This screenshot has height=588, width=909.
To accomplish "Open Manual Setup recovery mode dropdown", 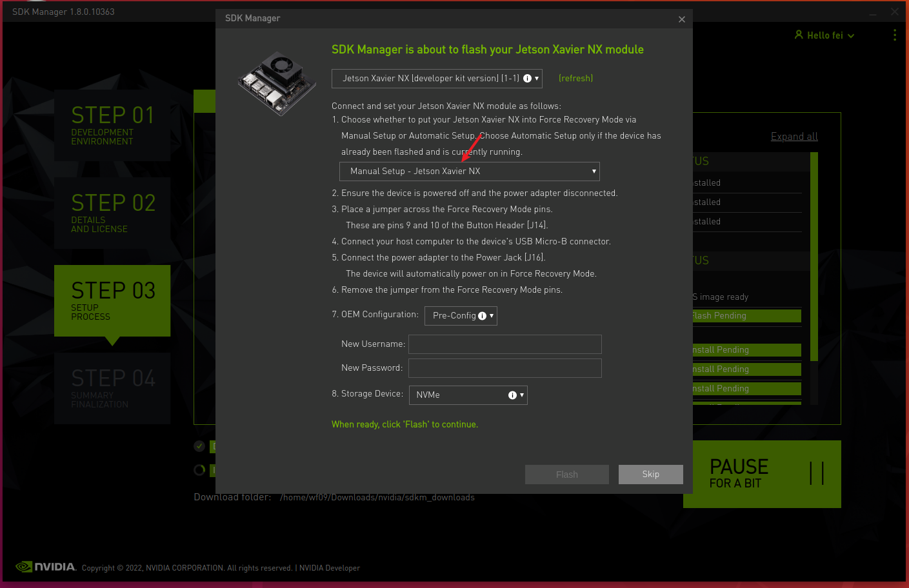I will point(469,171).
